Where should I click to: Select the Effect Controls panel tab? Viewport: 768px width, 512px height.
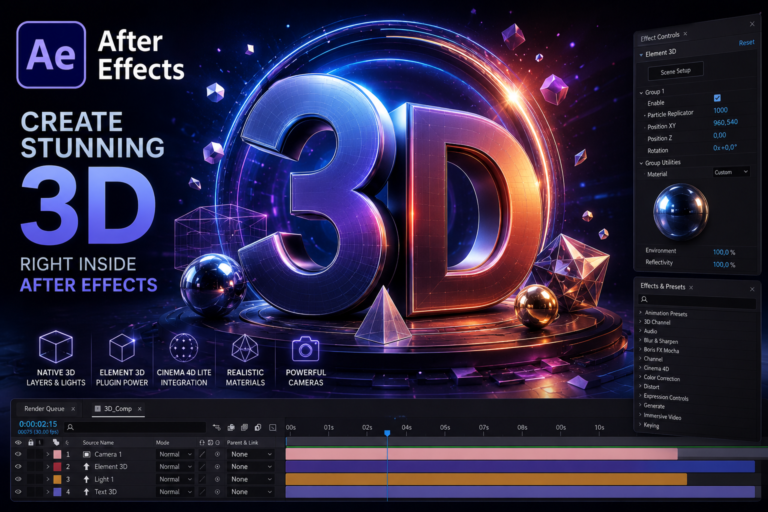(x=660, y=37)
